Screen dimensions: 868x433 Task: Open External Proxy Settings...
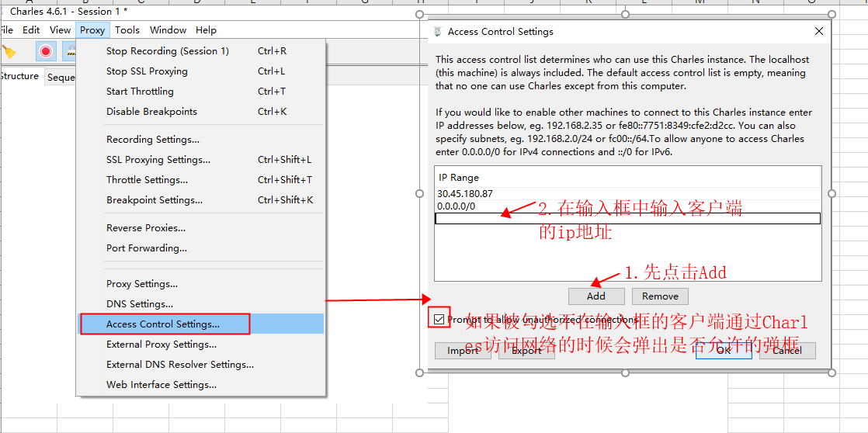(x=200, y=344)
